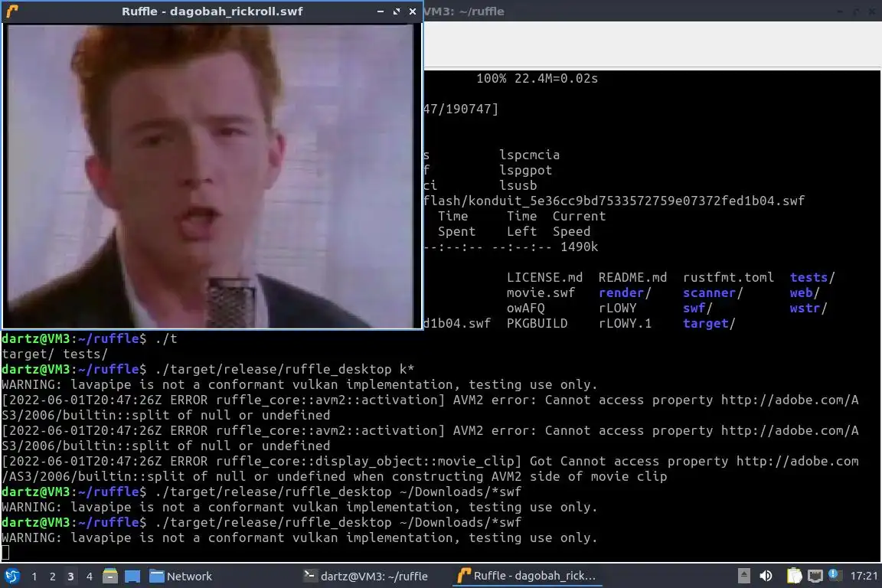Close the Ruffle dagobah_rickroll.swf window

click(x=413, y=11)
